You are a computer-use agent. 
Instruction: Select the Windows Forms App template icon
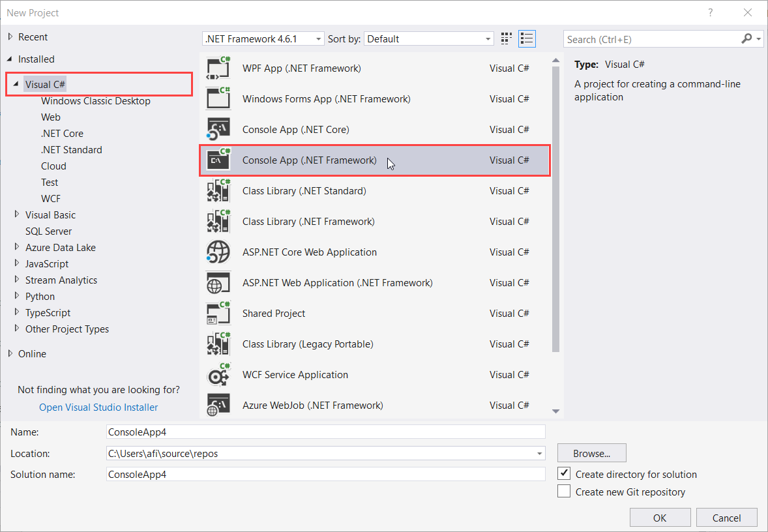(218, 98)
